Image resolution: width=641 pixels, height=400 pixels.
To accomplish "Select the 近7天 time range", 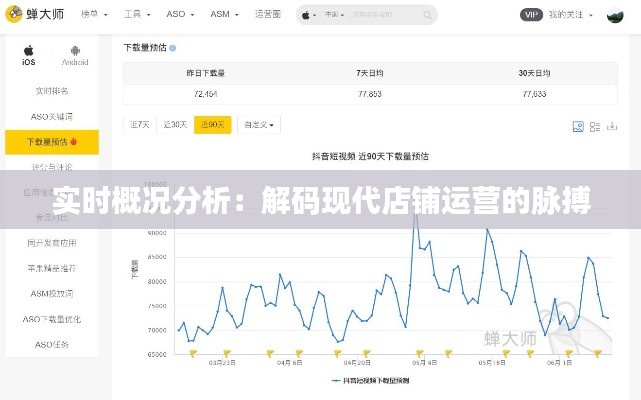I will tap(140, 125).
